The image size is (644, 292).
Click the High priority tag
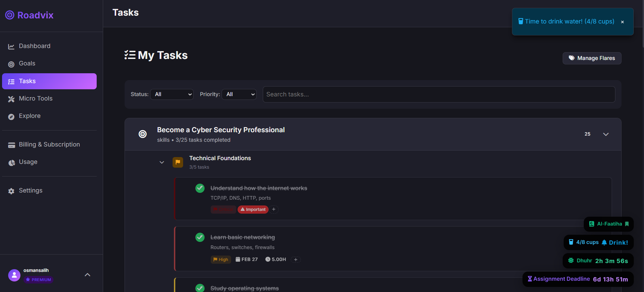tap(221, 260)
